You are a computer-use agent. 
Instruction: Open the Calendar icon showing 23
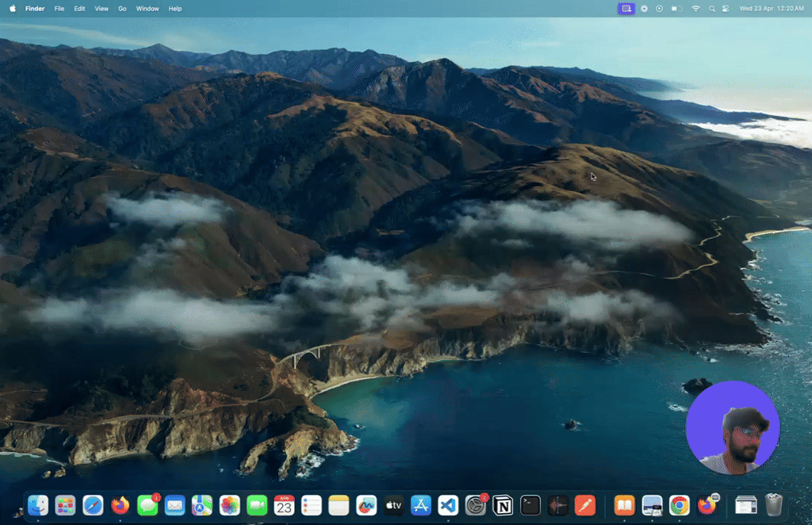[284, 505]
